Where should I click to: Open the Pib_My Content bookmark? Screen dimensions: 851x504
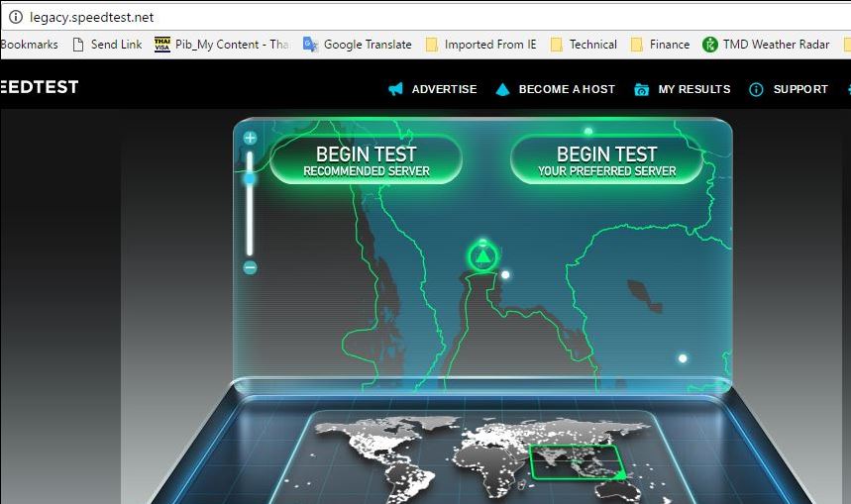(x=222, y=45)
